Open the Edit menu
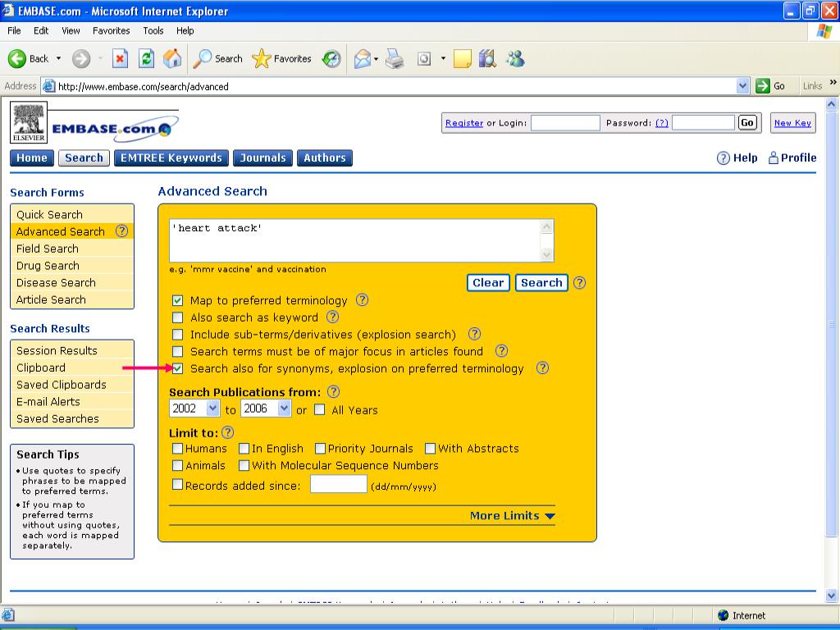The height and width of the screenshot is (630, 840). point(41,30)
